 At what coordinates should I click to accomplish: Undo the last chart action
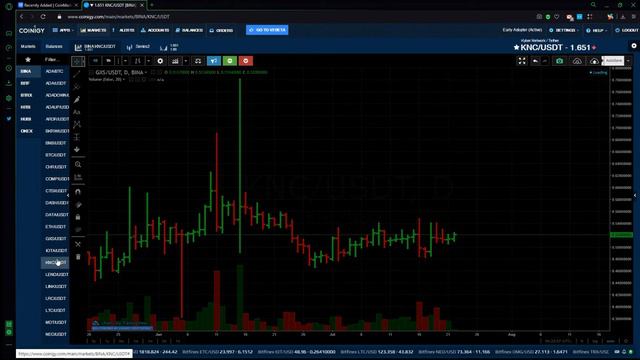click(x=535, y=61)
